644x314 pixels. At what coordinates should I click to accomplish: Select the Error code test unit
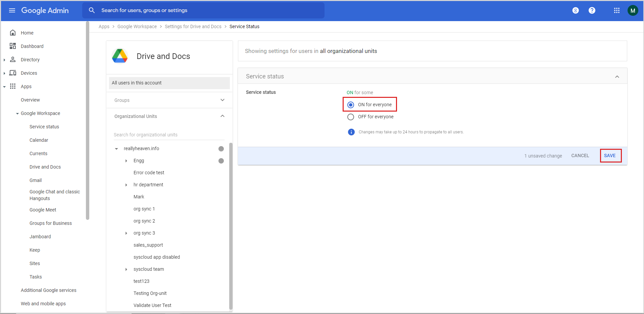point(149,173)
